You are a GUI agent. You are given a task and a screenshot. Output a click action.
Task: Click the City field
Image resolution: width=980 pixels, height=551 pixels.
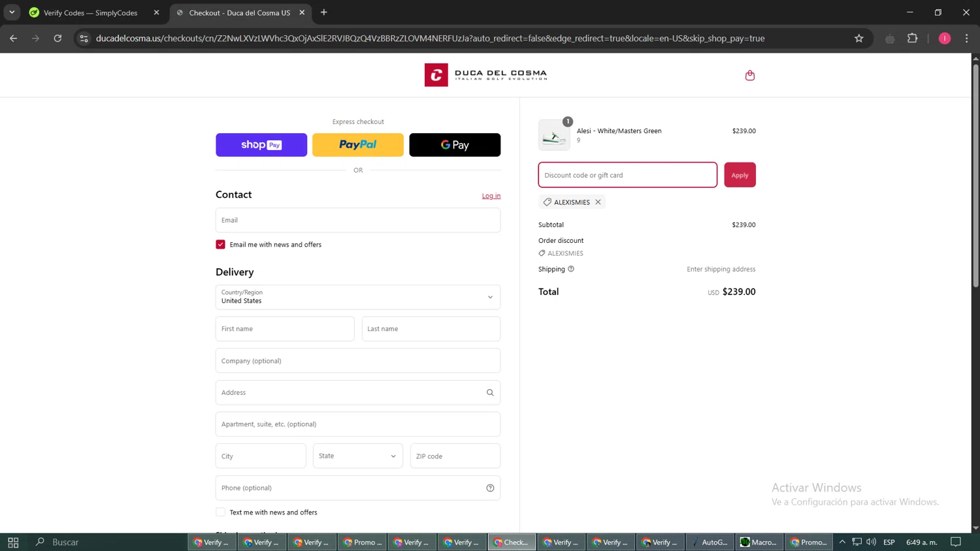261,456
